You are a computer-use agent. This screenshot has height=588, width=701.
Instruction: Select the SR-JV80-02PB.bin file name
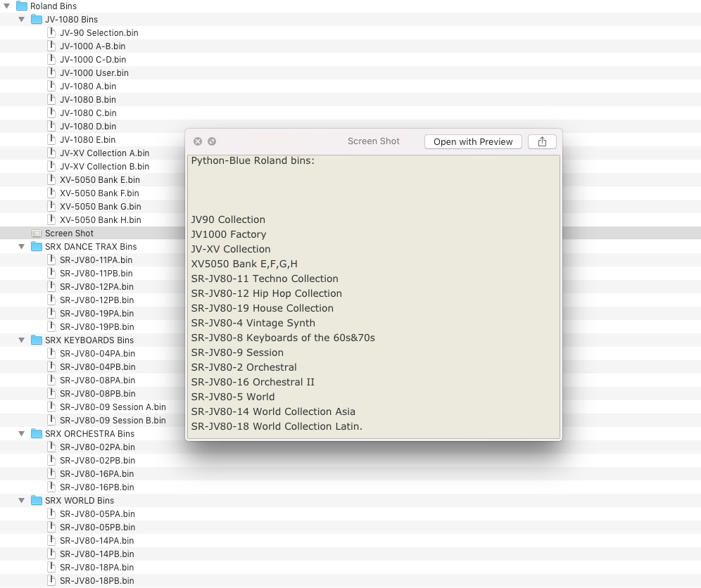[x=97, y=461]
